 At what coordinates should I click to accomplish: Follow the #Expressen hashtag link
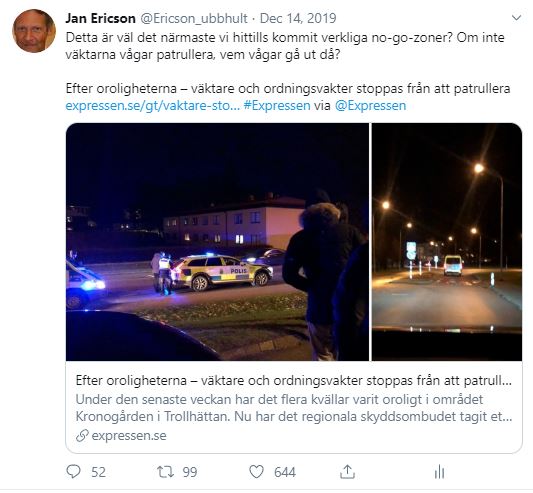point(277,105)
